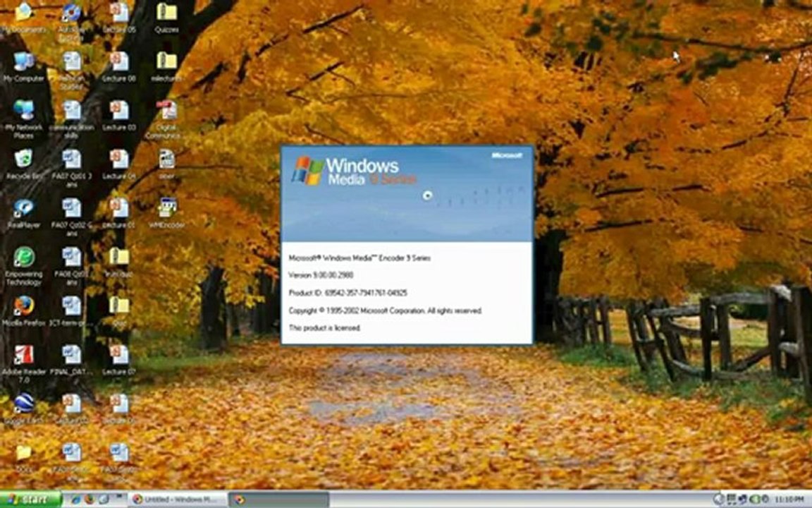Image resolution: width=812 pixels, height=508 pixels.
Task: Click the taskbar clock showing 11:10 PM
Action: (789, 500)
